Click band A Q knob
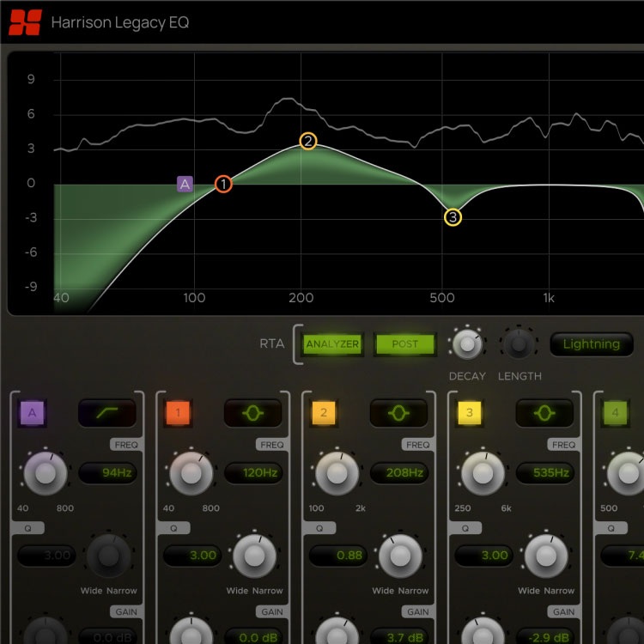The width and height of the screenshot is (644, 644). click(108, 556)
